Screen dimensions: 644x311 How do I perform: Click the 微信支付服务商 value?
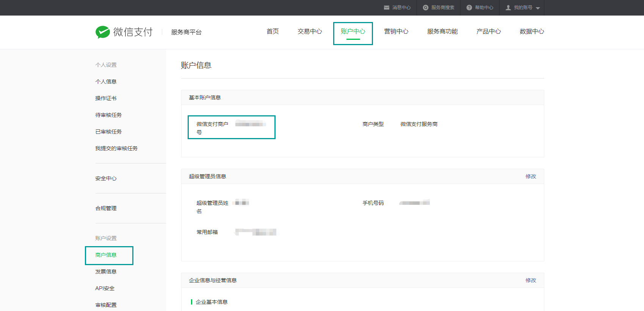(x=419, y=124)
